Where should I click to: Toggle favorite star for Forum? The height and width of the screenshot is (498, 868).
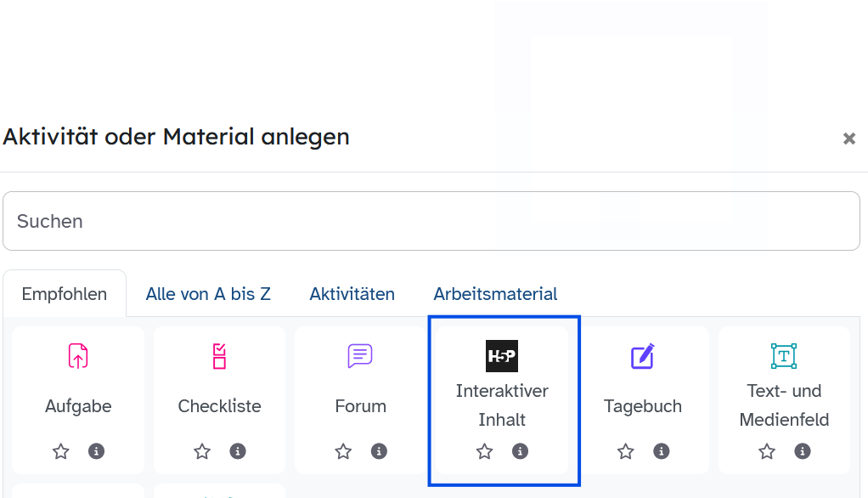pos(343,451)
